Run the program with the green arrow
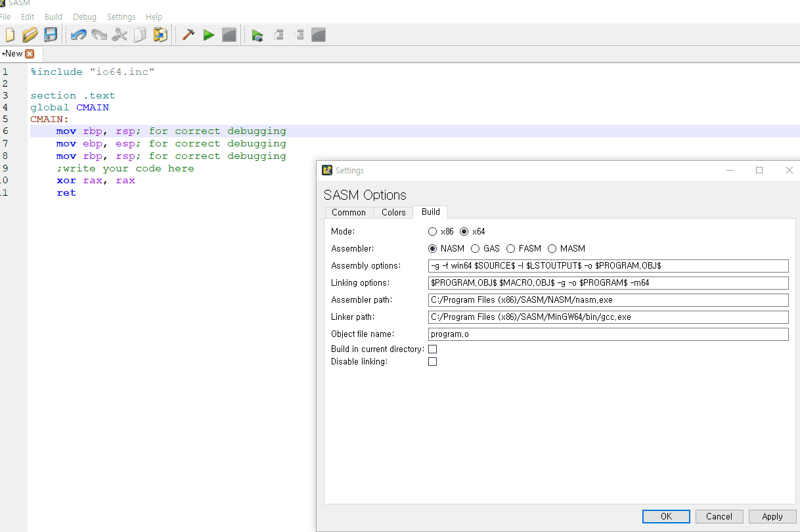 click(x=209, y=35)
